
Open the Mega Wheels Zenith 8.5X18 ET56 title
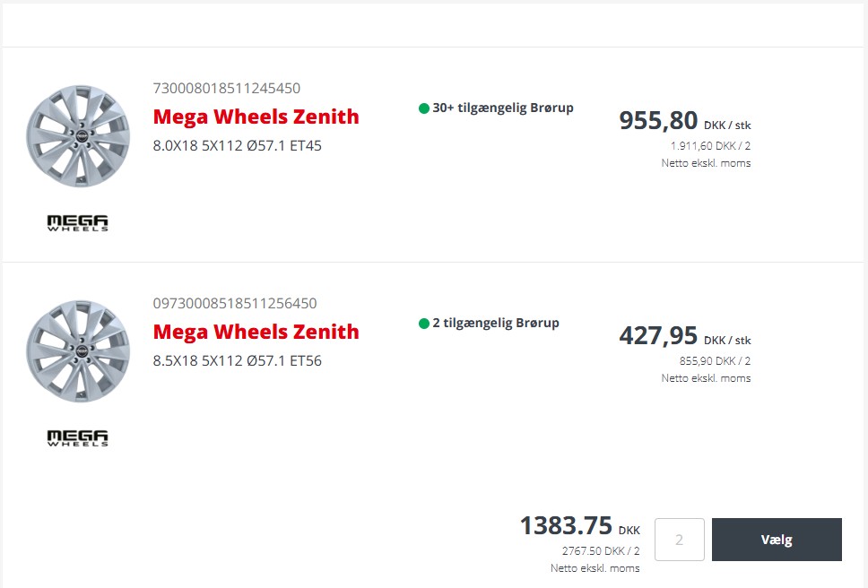coord(256,332)
